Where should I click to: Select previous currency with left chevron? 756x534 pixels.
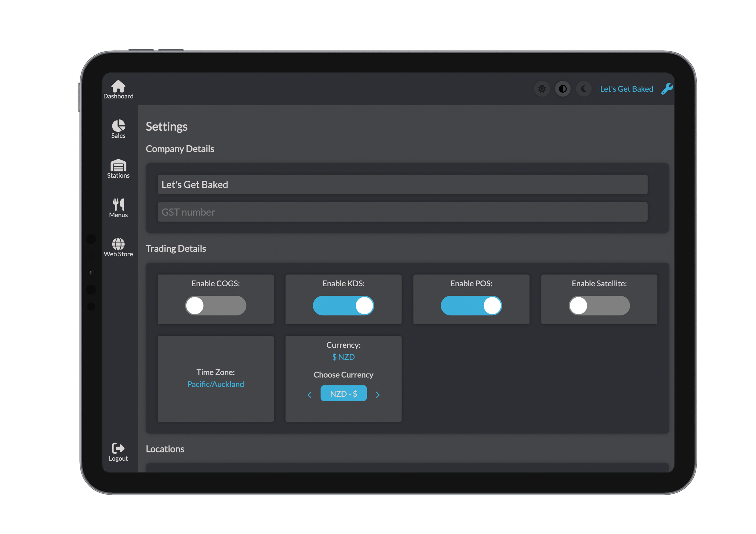click(x=309, y=394)
